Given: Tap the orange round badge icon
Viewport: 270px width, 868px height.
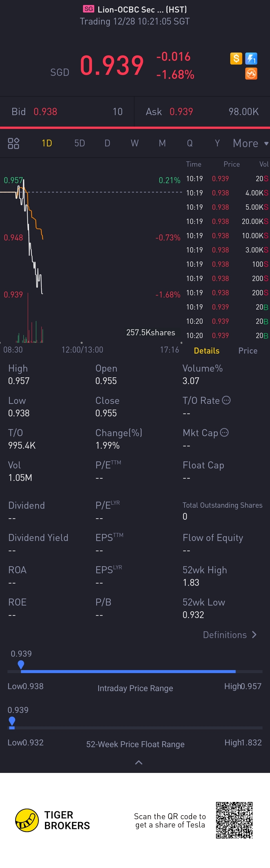Looking at the screenshot, I should 251,74.
